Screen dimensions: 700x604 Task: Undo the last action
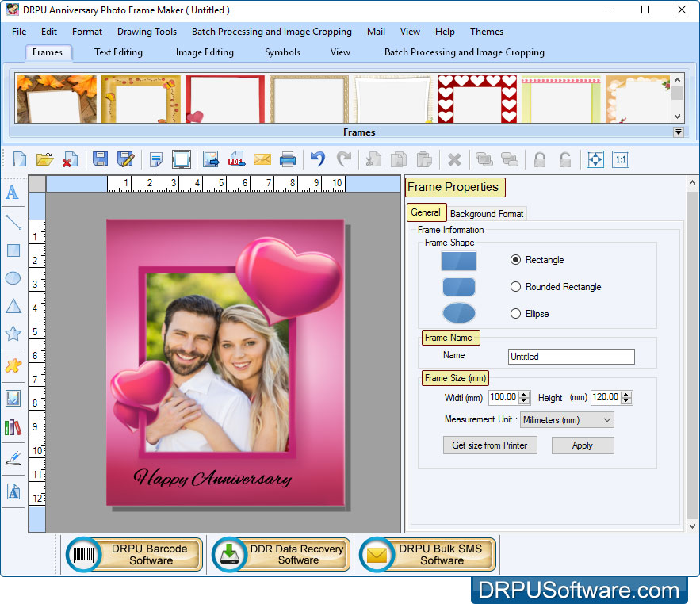317,159
